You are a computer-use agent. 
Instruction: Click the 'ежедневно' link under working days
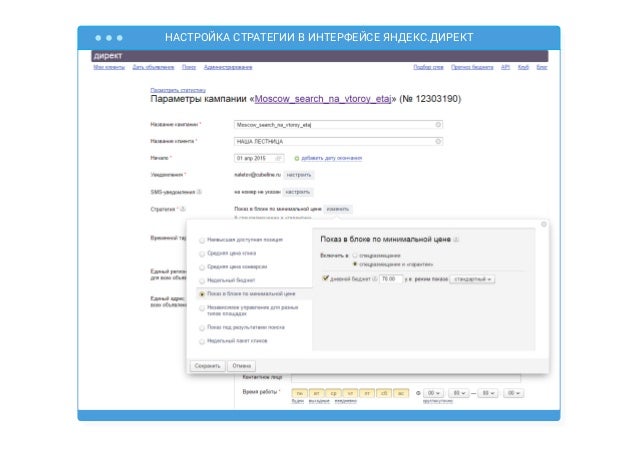[345, 402]
